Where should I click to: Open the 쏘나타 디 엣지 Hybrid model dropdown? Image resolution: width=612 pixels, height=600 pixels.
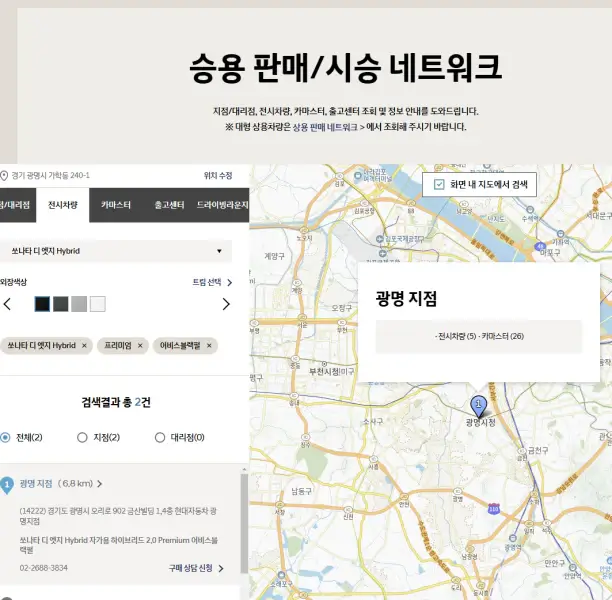116,251
